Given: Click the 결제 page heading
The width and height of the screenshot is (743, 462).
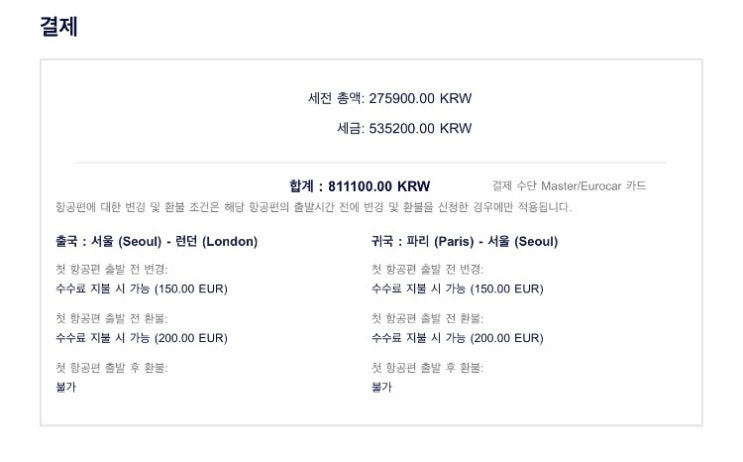Looking at the screenshot, I should coord(58,28).
